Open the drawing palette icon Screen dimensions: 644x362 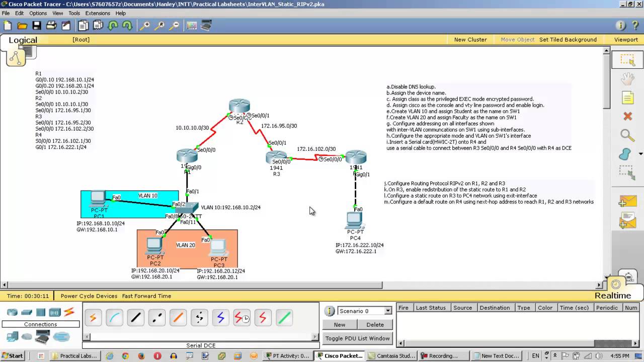tap(192, 26)
